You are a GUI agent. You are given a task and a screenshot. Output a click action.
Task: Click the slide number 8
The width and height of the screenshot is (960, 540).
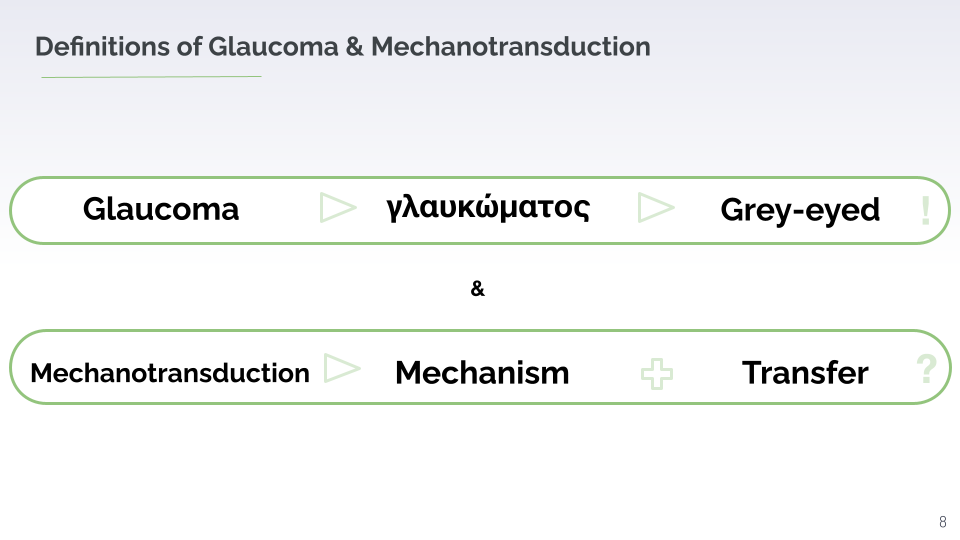coord(943,522)
